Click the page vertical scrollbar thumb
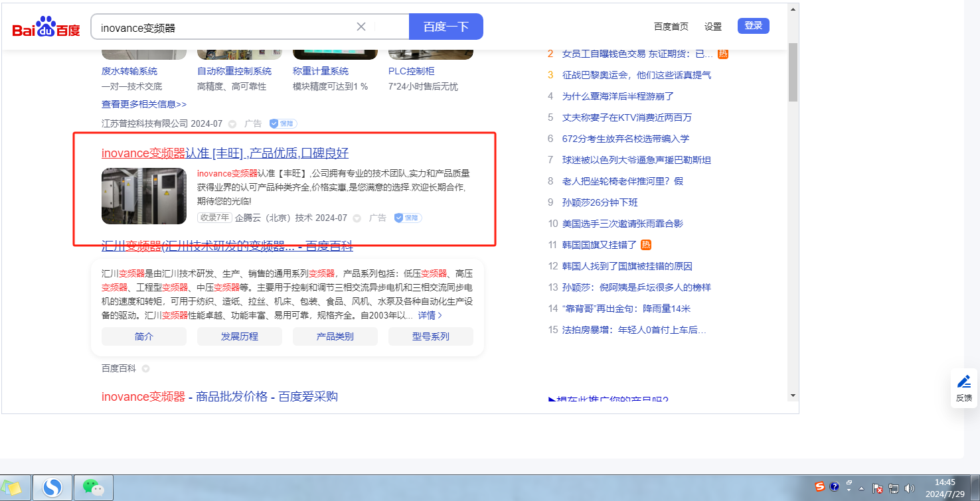Image resolution: width=980 pixels, height=501 pixels. (x=793, y=72)
